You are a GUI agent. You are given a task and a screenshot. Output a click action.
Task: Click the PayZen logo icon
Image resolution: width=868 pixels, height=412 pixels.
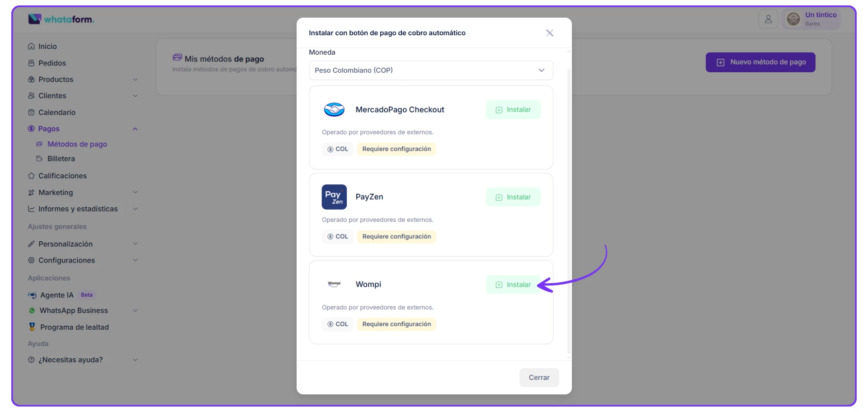pyautogui.click(x=334, y=197)
